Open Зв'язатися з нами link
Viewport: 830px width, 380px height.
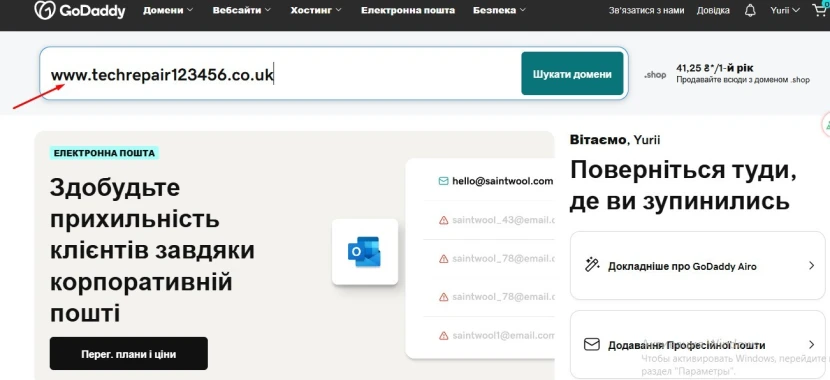tap(646, 11)
